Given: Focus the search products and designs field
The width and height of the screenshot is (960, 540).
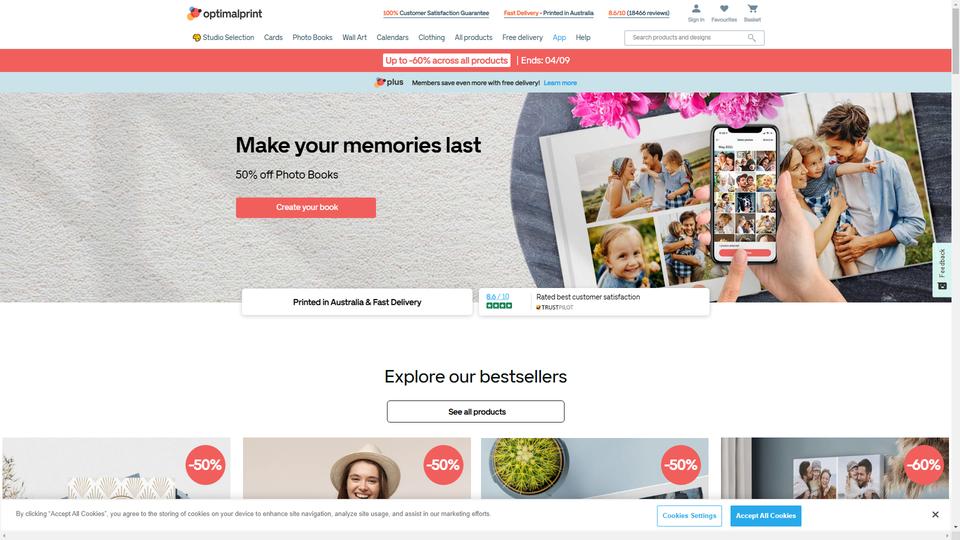Looking at the screenshot, I should coord(688,38).
